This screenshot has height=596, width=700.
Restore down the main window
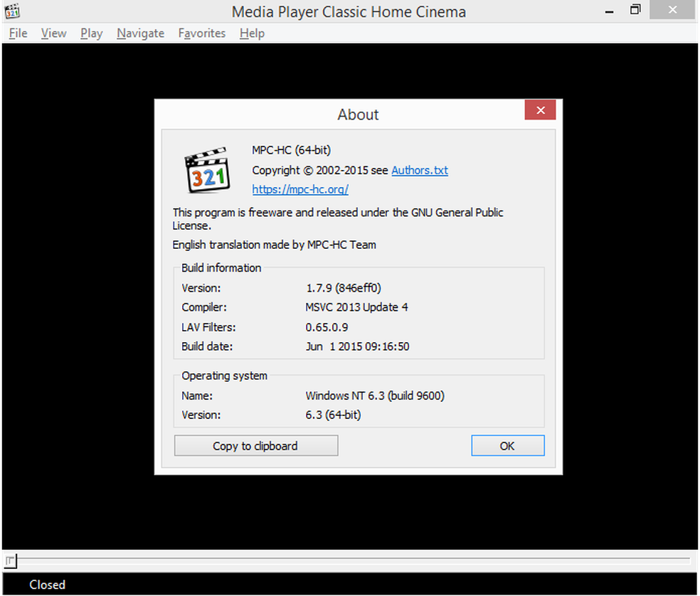coord(635,10)
